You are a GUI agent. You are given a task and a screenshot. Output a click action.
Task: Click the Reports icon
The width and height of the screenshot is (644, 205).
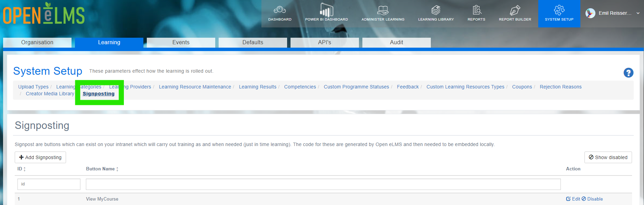(476, 10)
